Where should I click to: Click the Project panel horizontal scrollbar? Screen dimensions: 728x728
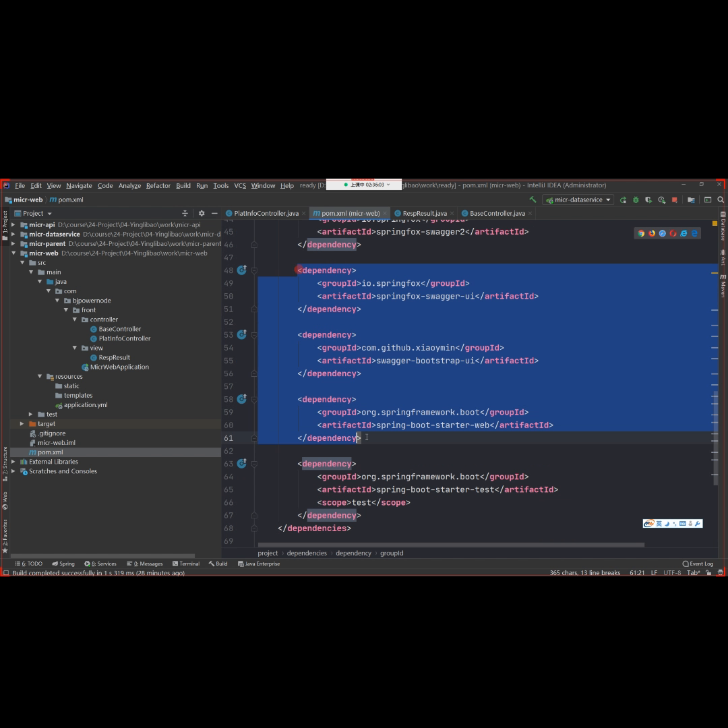point(102,555)
